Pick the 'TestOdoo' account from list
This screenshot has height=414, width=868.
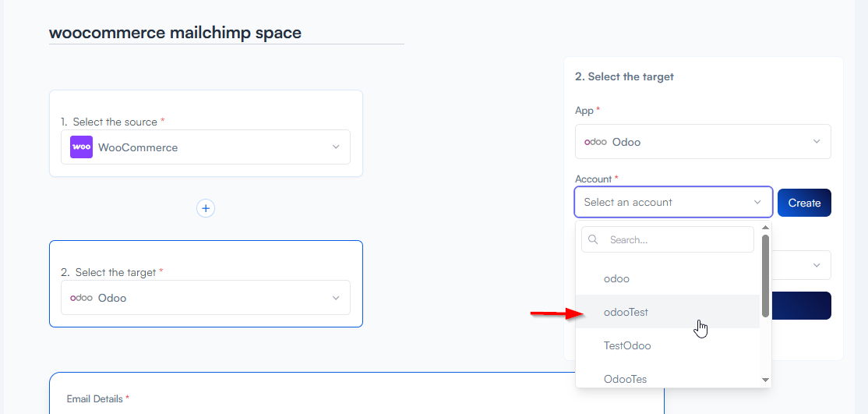coord(627,345)
